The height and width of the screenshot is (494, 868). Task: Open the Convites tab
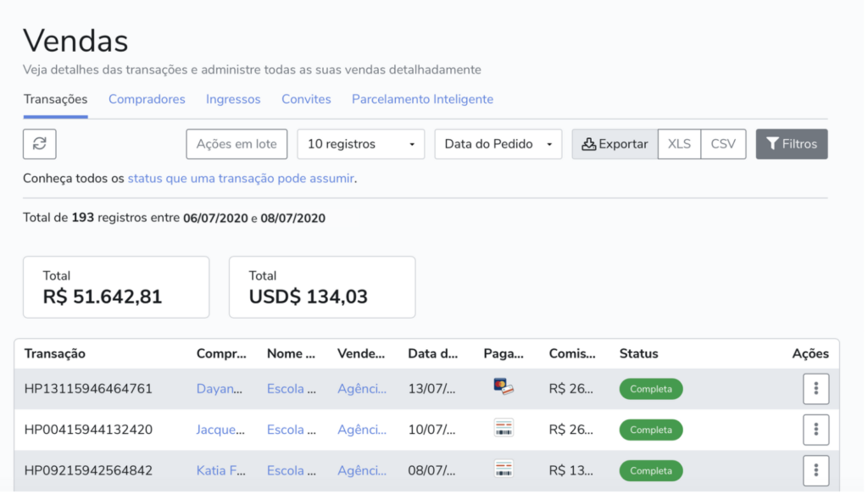click(306, 99)
